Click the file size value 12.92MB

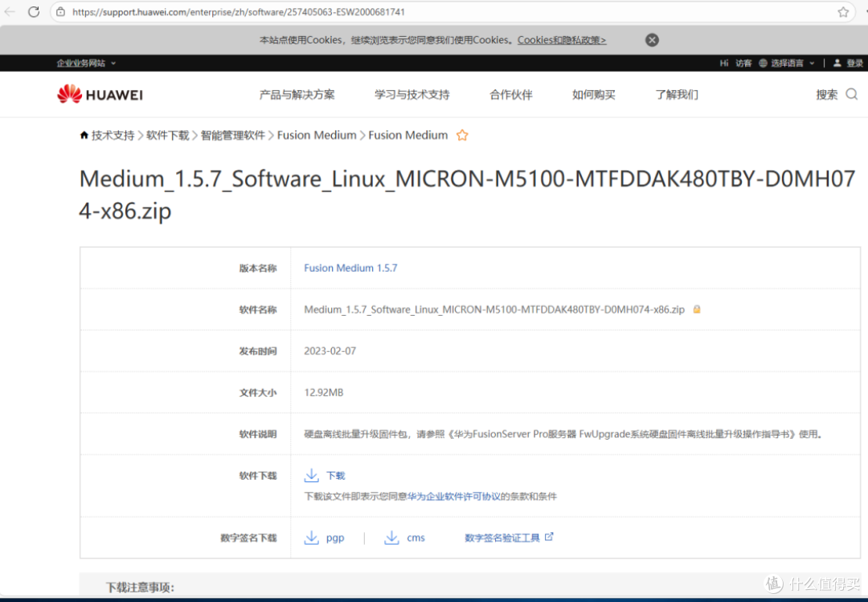(324, 393)
